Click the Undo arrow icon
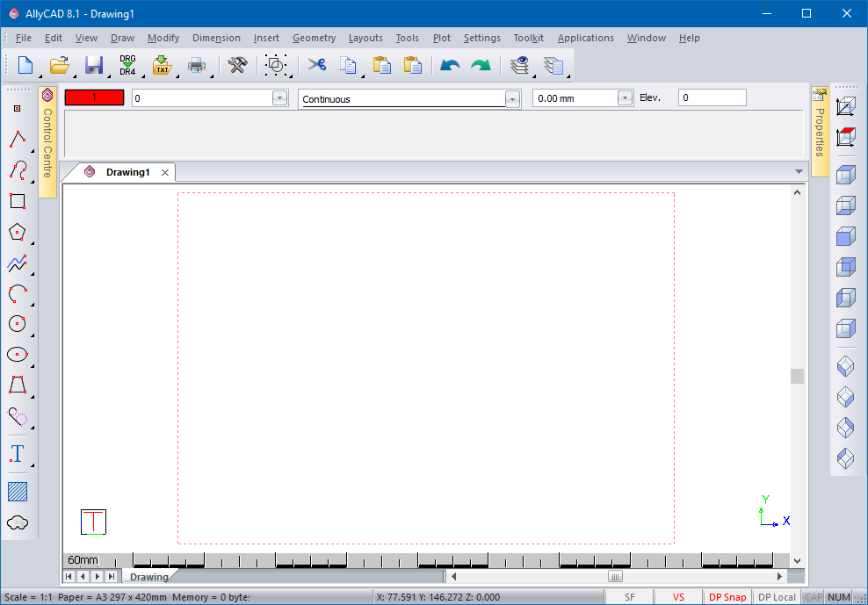The width and height of the screenshot is (868, 605). click(450, 65)
